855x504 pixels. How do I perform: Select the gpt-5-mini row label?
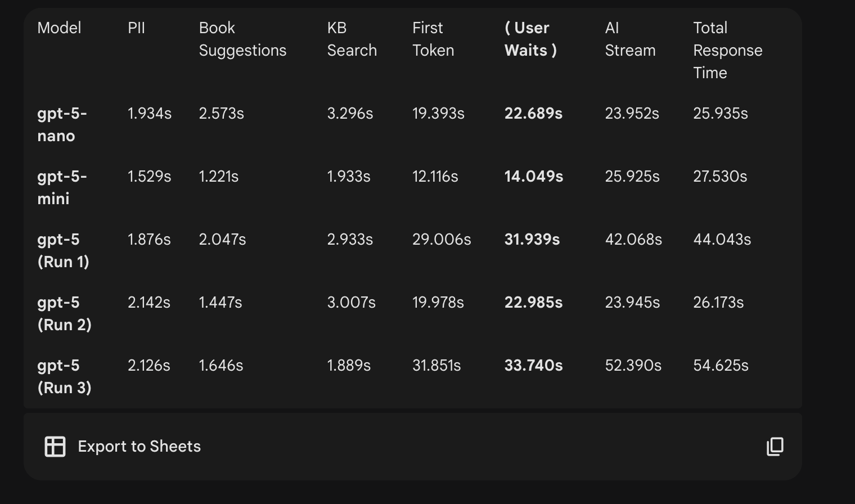tap(62, 188)
